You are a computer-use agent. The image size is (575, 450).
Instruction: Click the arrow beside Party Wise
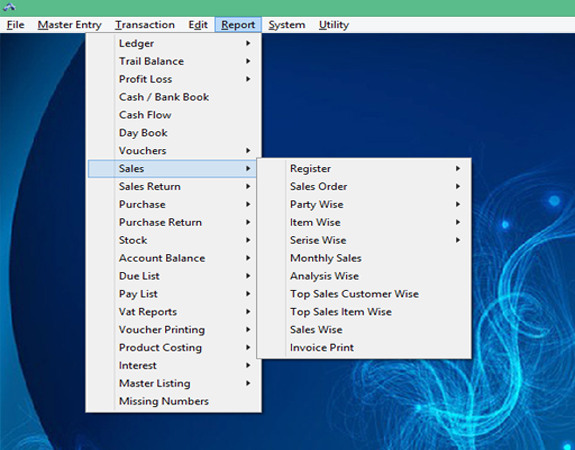458,204
